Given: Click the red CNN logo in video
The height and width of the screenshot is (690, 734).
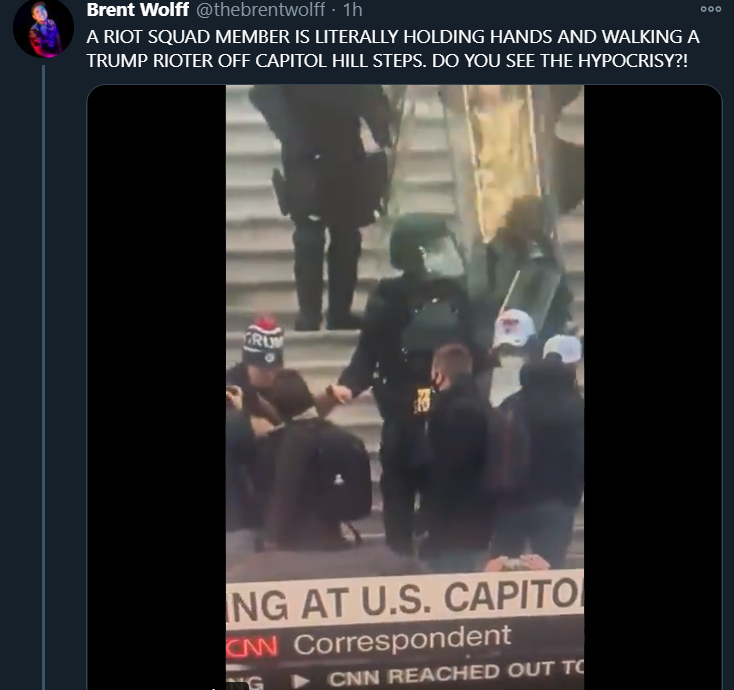Looking at the screenshot, I should coord(251,647).
